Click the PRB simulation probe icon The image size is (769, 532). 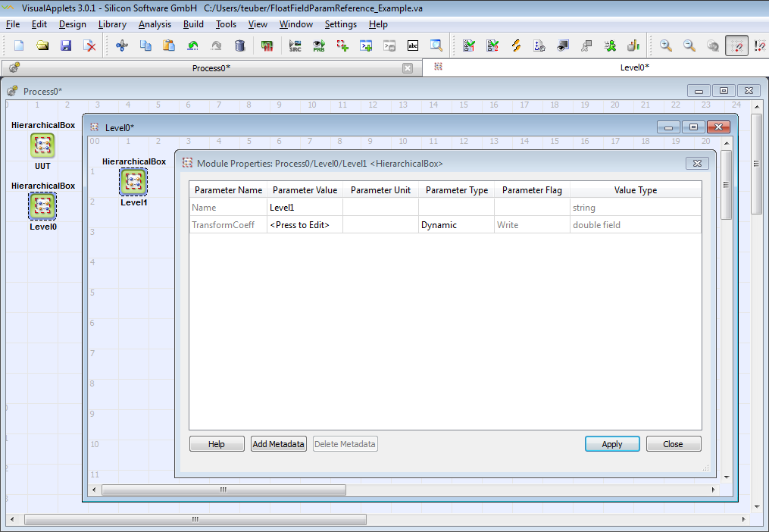click(319, 45)
